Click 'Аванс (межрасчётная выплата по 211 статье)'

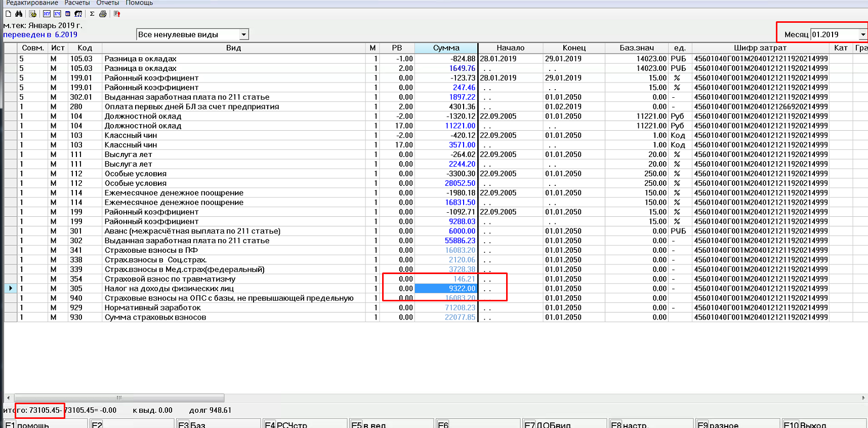pos(192,231)
